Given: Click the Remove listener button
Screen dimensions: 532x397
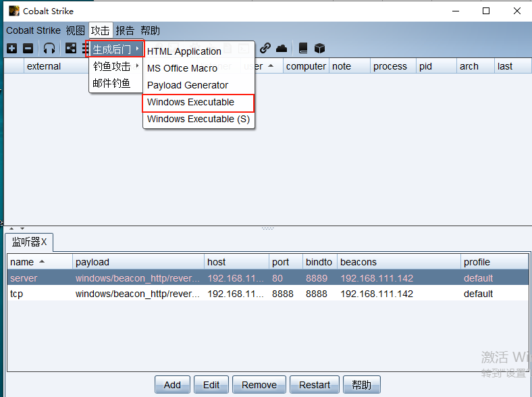Looking at the screenshot, I should pyautogui.click(x=259, y=385).
